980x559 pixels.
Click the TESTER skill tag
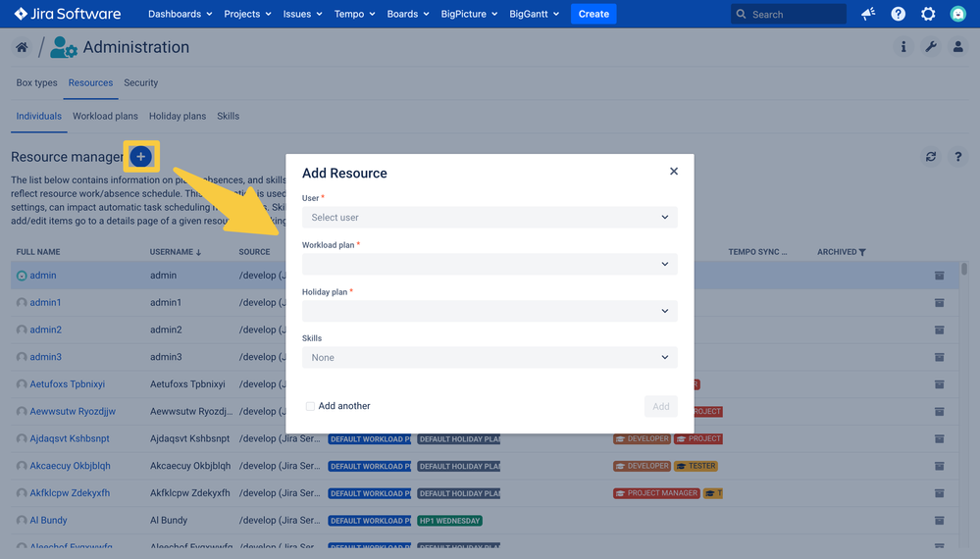tap(696, 466)
